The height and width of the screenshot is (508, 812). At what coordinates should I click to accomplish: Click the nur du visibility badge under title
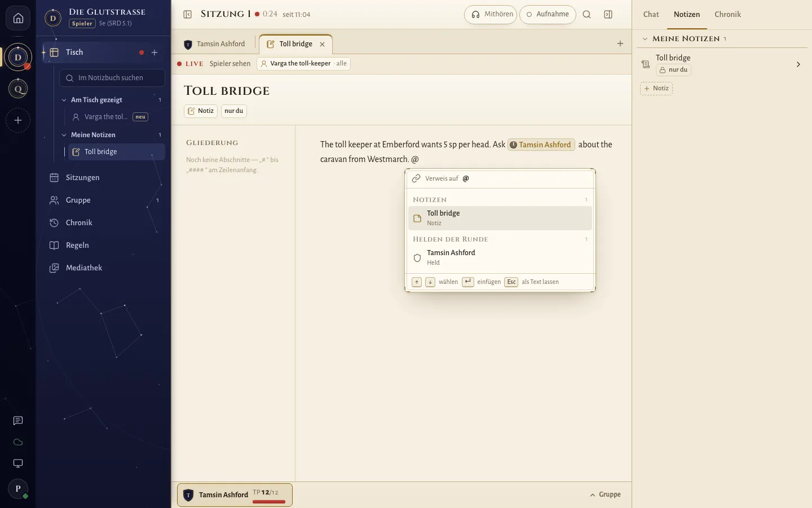click(x=234, y=111)
